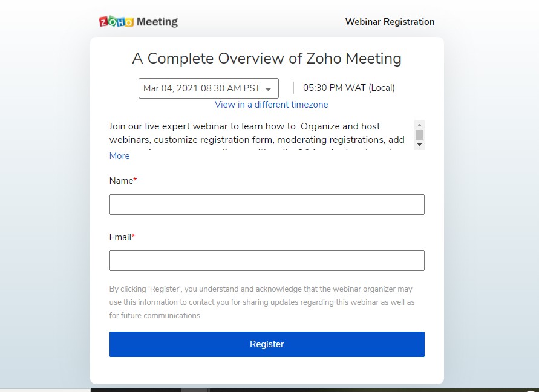Image resolution: width=539 pixels, height=392 pixels.
Task: Click the description scroll up arrow
Action: 419,125
